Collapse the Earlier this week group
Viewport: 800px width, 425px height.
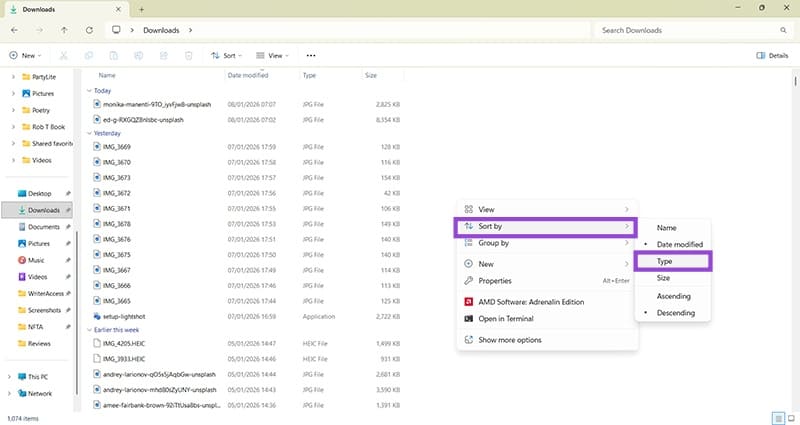(89, 330)
